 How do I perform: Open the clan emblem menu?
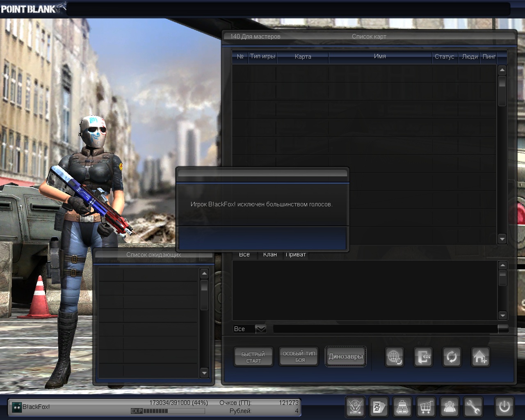tap(355, 407)
